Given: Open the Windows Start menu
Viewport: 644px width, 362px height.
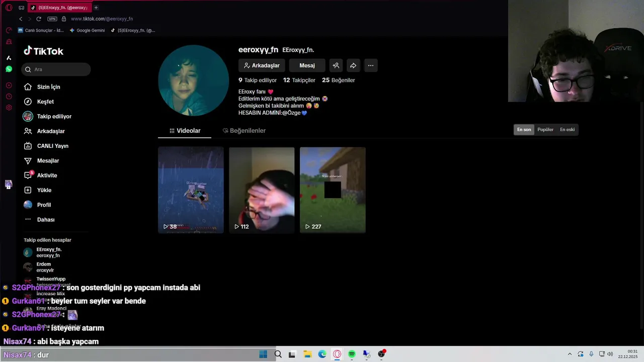Looking at the screenshot, I should coord(263,354).
